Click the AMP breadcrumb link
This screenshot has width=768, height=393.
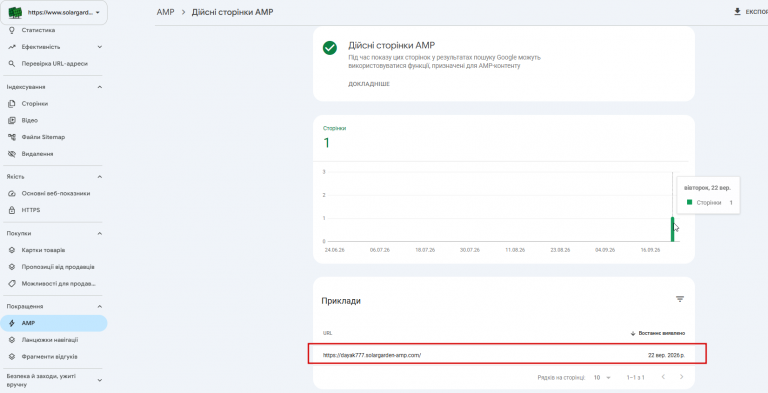click(x=165, y=12)
